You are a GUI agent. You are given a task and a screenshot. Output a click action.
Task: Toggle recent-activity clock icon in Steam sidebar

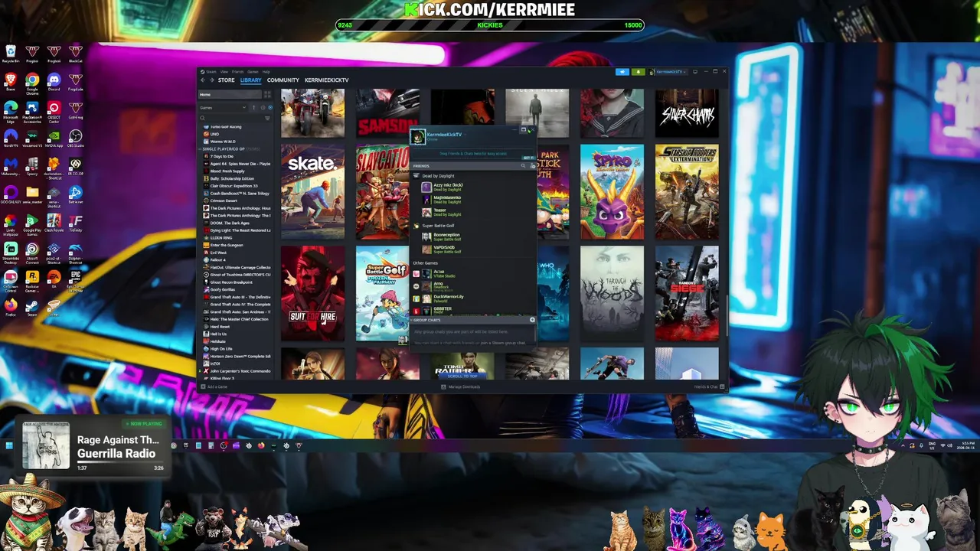point(263,108)
